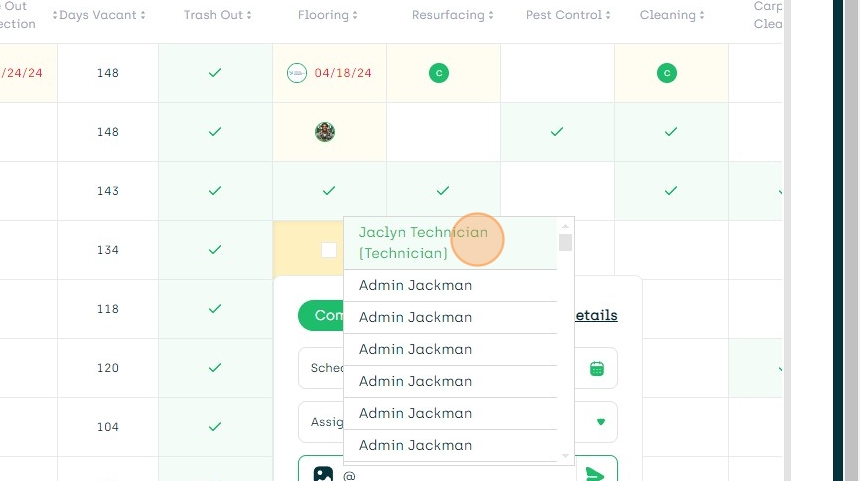Click Cleaning checkmark in row 143
Viewport: 860px width, 481px height.
[671, 191]
